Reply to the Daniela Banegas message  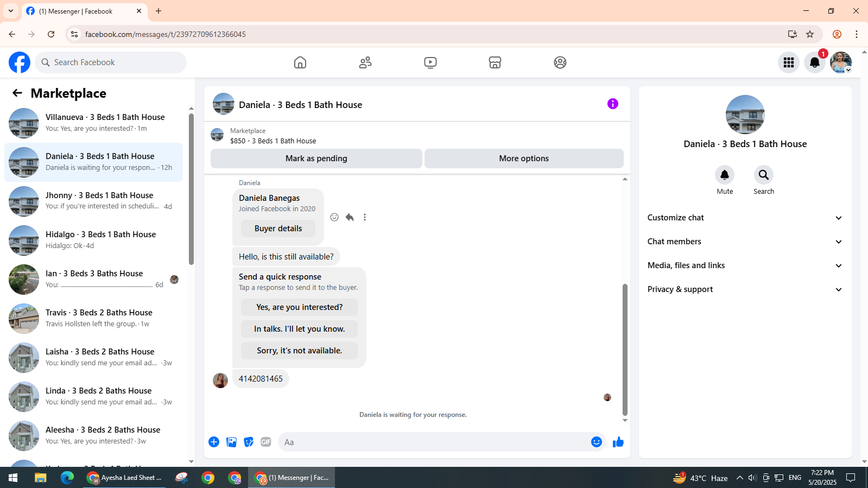[350, 217]
